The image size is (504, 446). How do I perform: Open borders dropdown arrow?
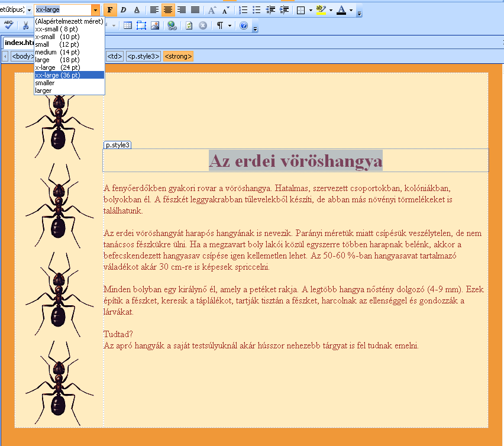coord(311,10)
